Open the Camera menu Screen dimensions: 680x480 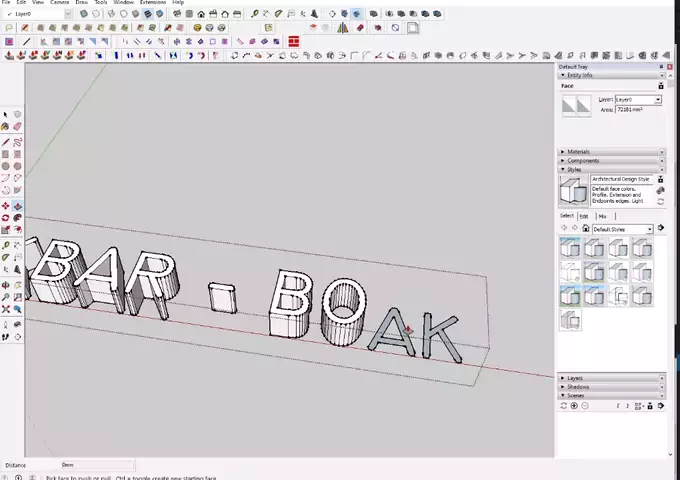tap(59, 3)
